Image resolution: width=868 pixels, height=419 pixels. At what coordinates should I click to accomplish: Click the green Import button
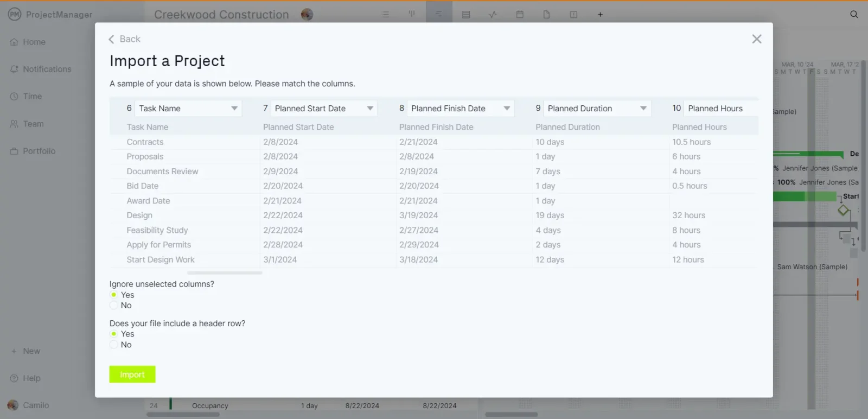click(x=132, y=374)
